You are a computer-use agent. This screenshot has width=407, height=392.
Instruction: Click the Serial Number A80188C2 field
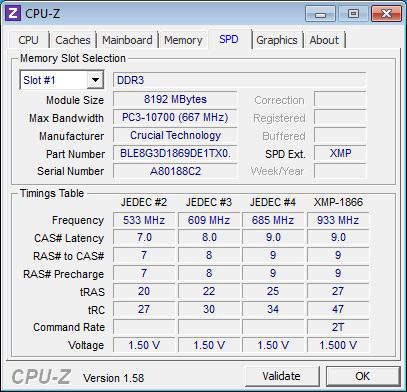pos(175,171)
